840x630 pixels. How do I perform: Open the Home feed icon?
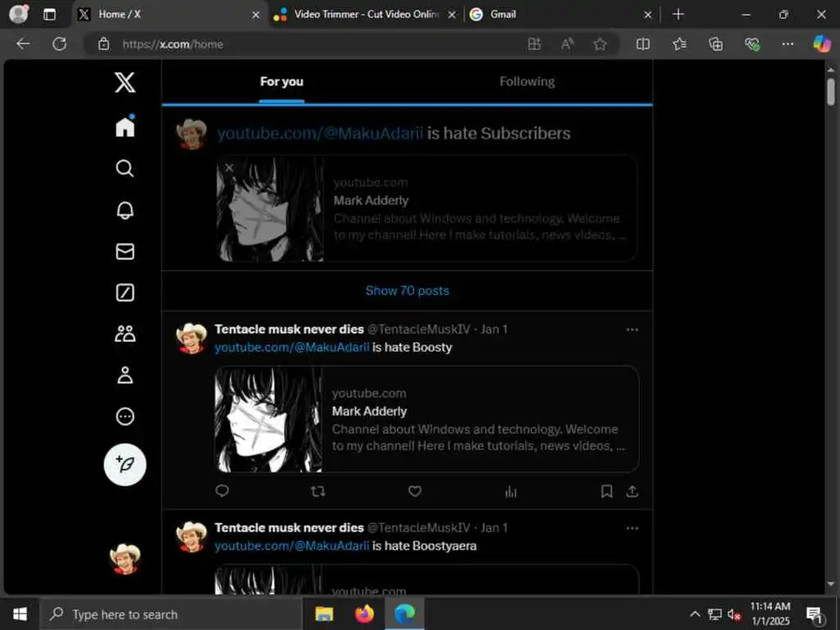[x=125, y=126]
